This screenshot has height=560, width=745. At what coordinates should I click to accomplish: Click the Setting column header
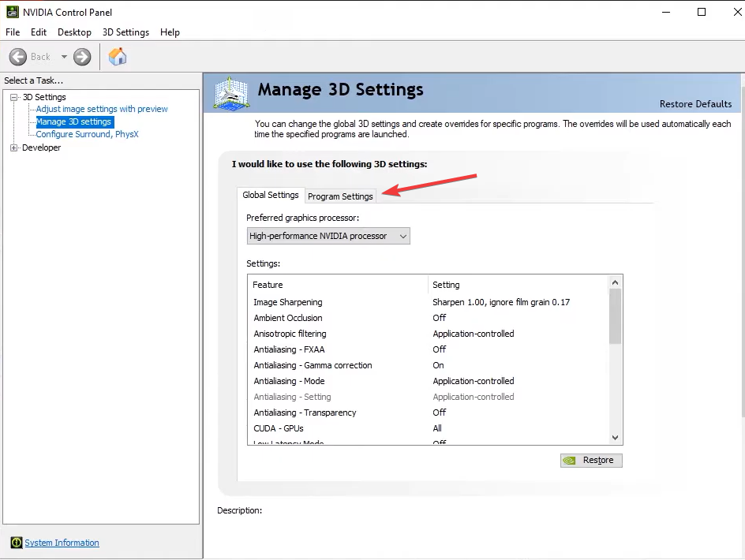point(519,285)
